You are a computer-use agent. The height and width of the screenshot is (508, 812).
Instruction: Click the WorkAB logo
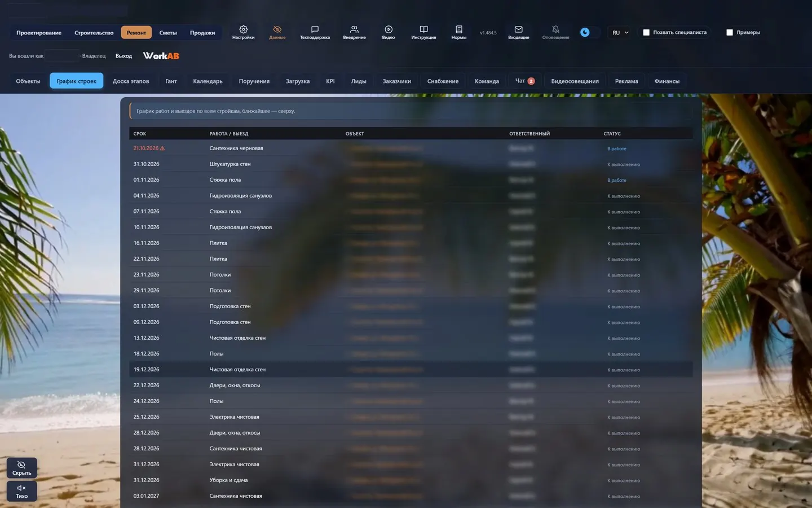tap(161, 56)
